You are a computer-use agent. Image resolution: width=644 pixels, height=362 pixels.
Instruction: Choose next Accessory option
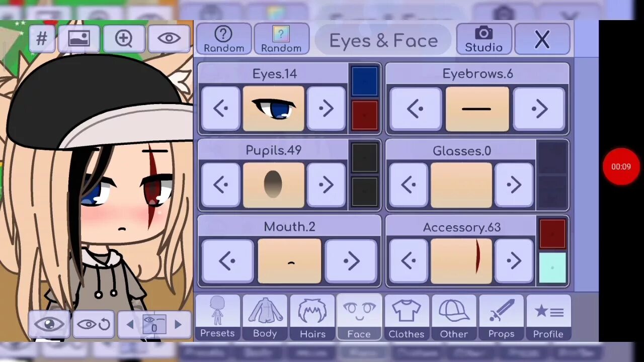point(514,261)
